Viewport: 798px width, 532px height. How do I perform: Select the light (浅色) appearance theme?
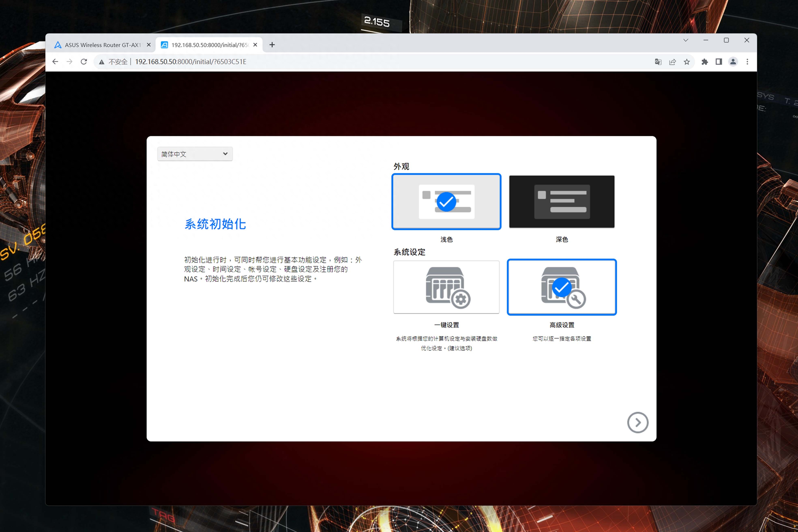coord(446,202)
